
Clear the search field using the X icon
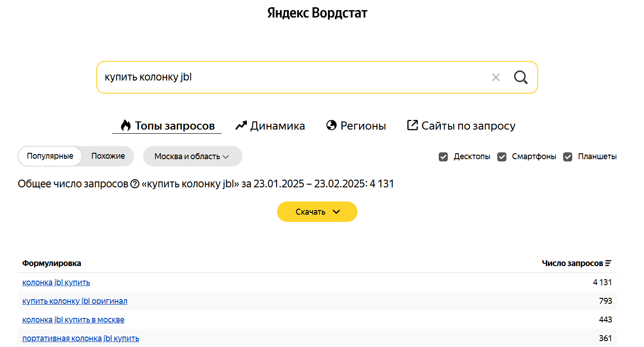click(495, 77)
